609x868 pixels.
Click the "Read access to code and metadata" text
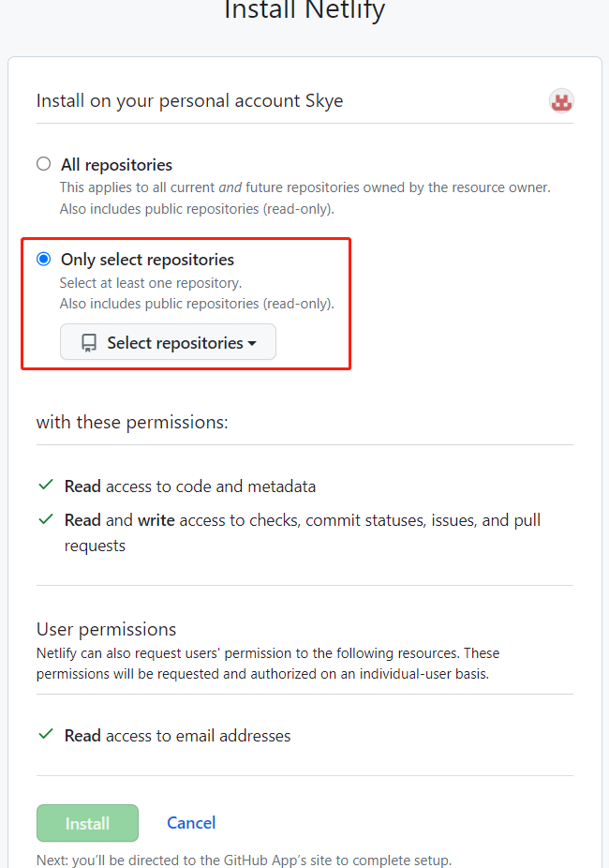[x=190, y=486]
